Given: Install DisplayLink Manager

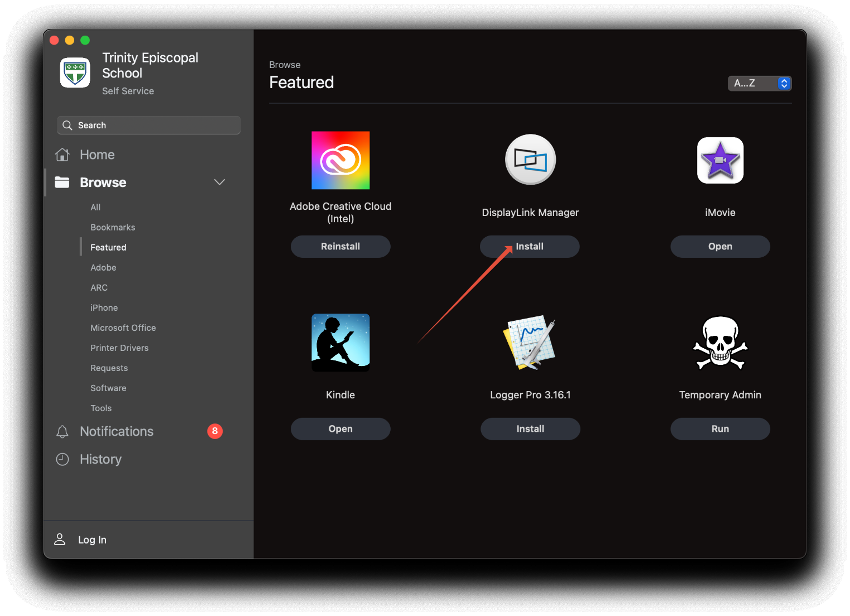Looking at the screenshot, I should coord(530,246).
